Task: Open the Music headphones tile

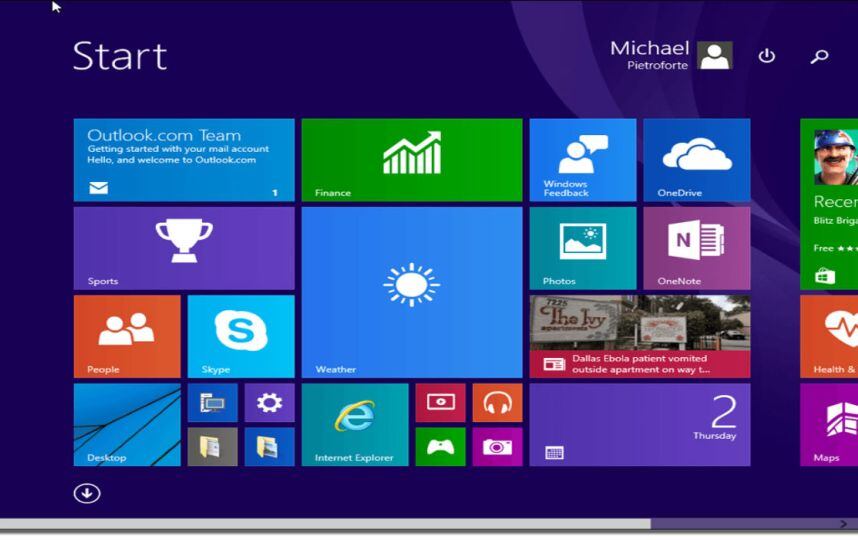Action: [497, 402]
